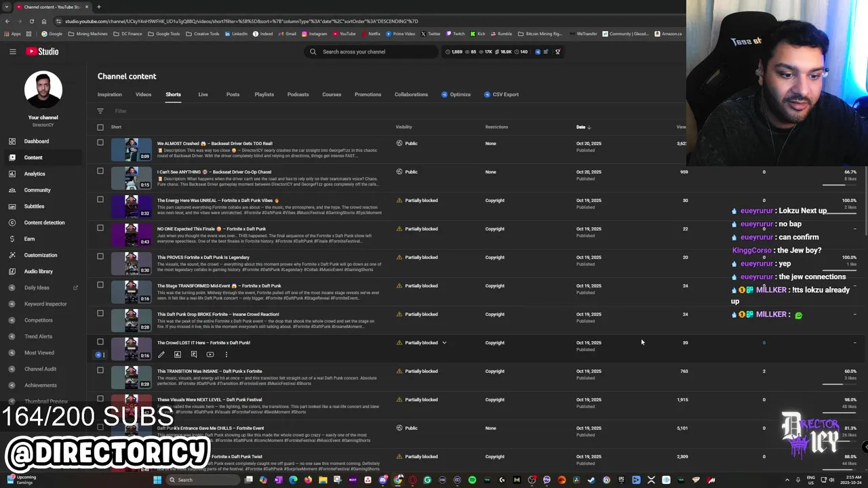Click the Windows Start button
868x488 pixels.
click(157, 480)
